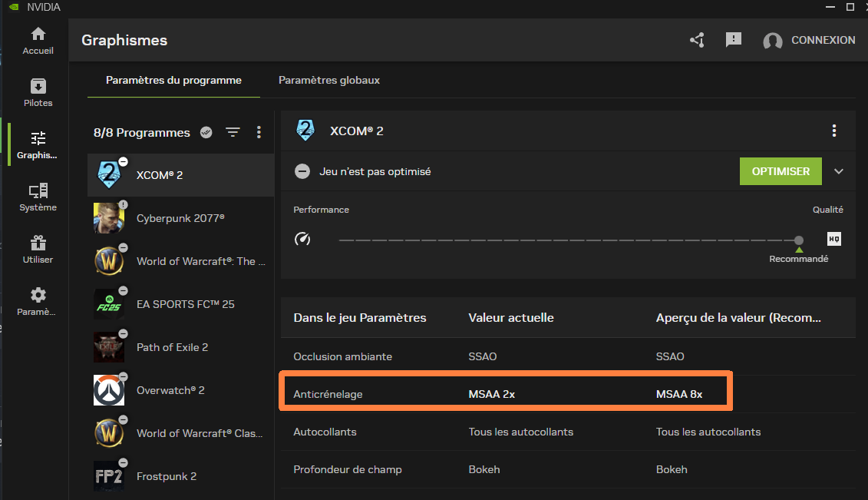The image size is (868, 500).
Task: Open the Paramètres gear settings
Action: tap(38, 301)
